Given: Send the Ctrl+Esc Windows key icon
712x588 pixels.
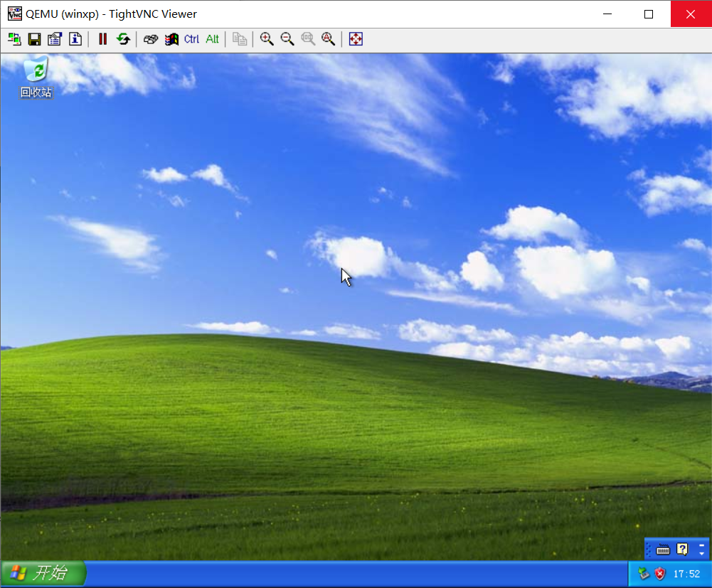Looking at the screenshot, I should (171, 39).
